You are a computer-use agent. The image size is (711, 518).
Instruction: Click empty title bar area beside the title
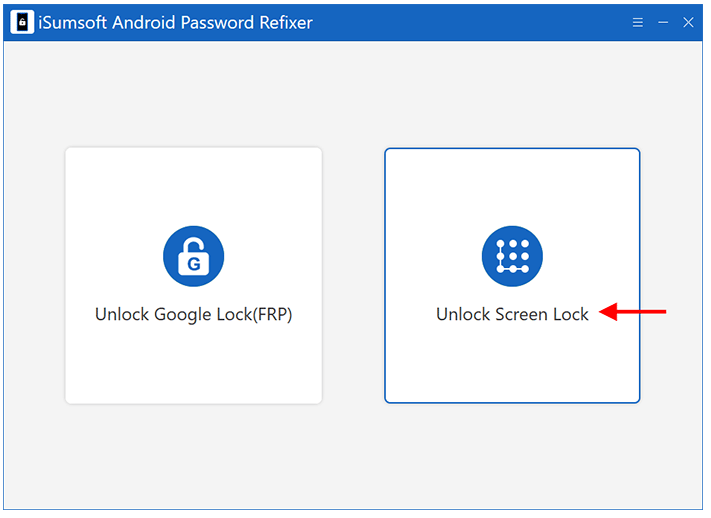[472, 22]
